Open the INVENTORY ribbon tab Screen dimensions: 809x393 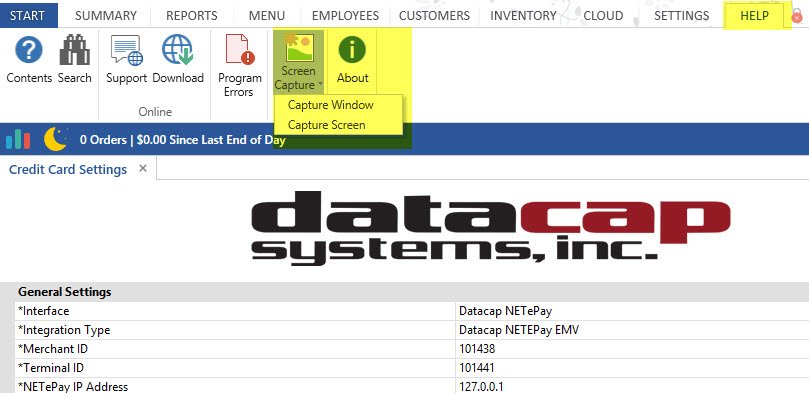523,15
